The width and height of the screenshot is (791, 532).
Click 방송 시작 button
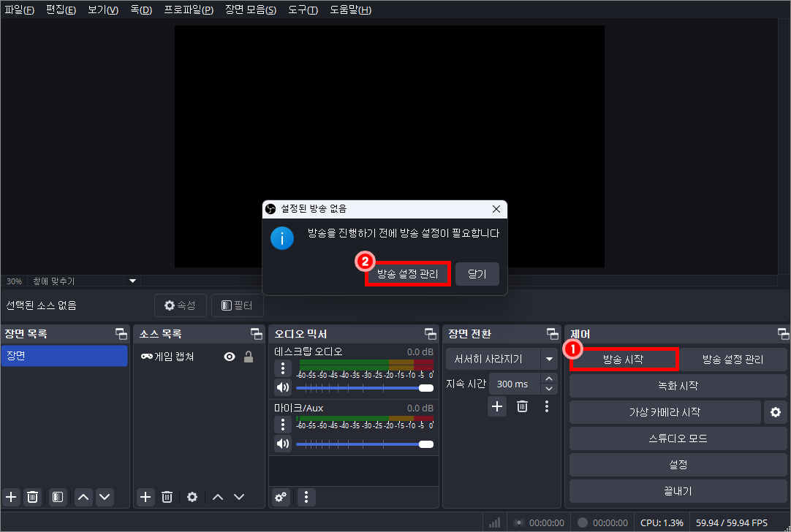624,359
